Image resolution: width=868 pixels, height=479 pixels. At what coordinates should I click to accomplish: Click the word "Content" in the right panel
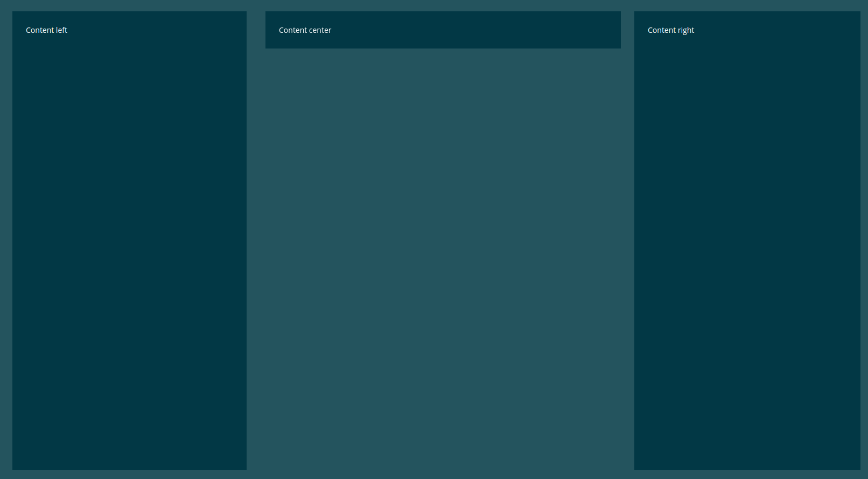(661, 30)
